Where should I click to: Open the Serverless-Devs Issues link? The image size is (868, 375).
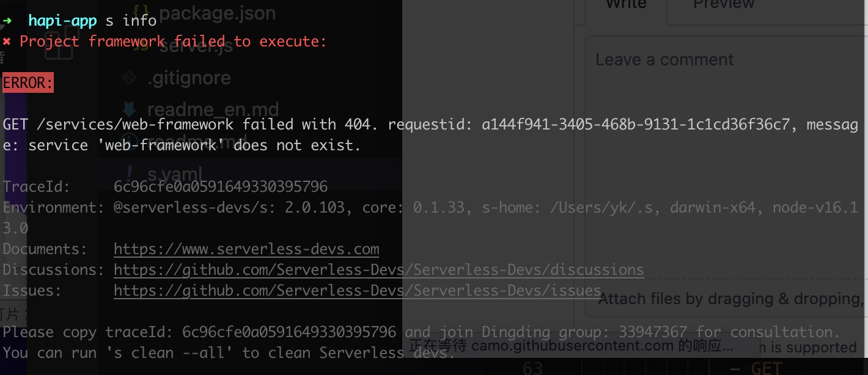click(357, 290)
